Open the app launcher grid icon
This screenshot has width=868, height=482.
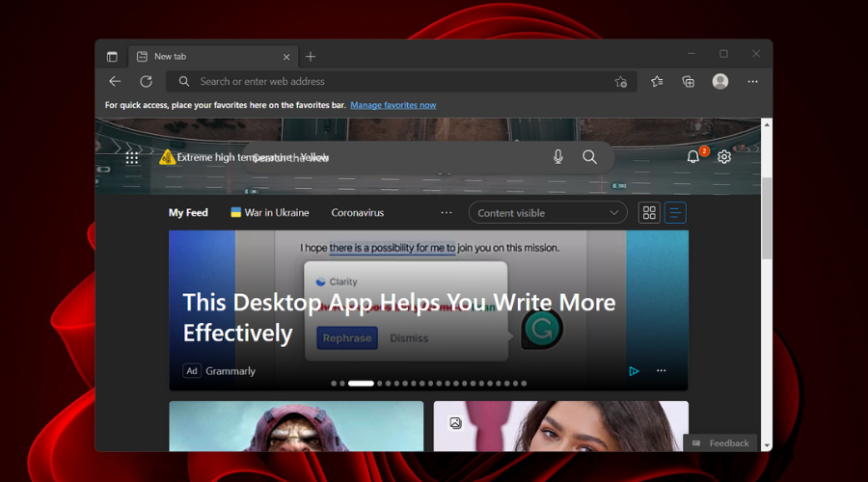[132, 158]
